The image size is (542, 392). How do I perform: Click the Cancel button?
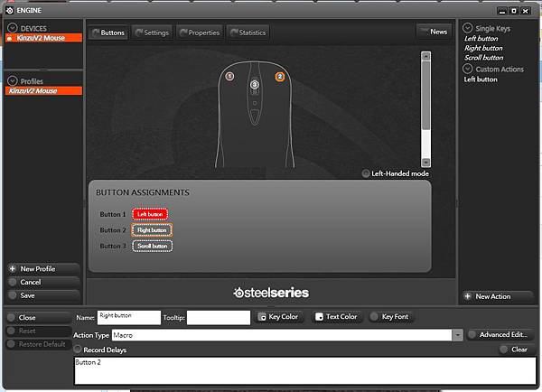43,283
